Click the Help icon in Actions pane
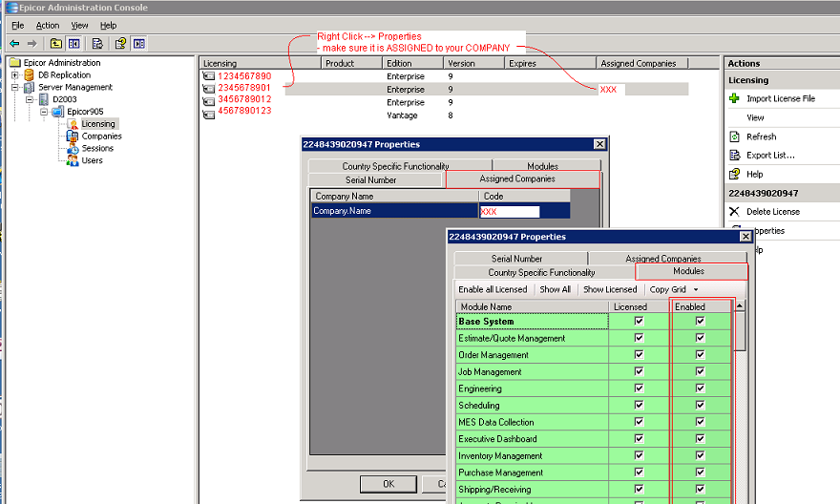 click(734, 174)
